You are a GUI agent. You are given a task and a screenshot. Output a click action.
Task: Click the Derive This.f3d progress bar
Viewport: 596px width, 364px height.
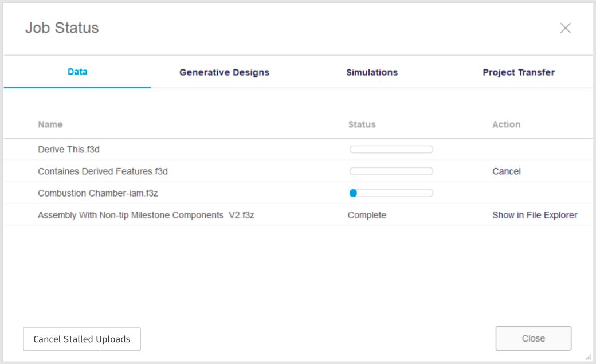[x=391, y=150]
